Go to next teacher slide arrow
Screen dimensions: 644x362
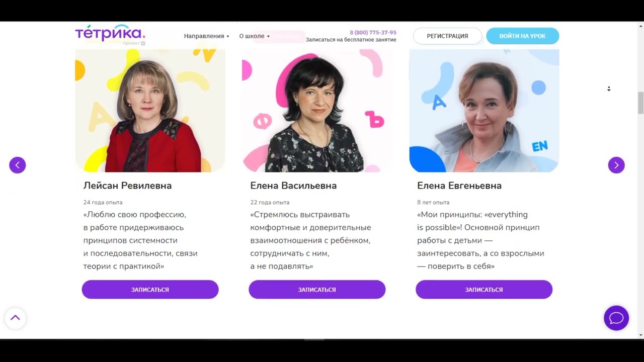click(616, 165)
